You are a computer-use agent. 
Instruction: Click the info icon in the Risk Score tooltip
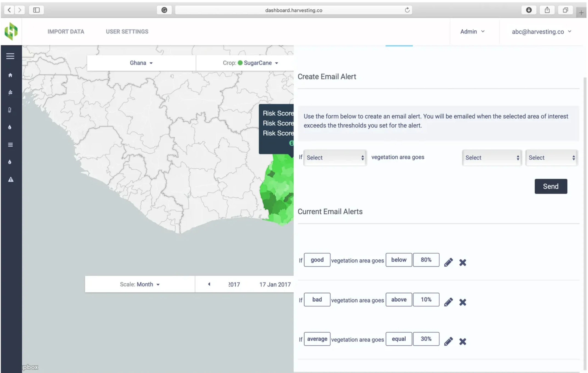click(x=291, y=143)
